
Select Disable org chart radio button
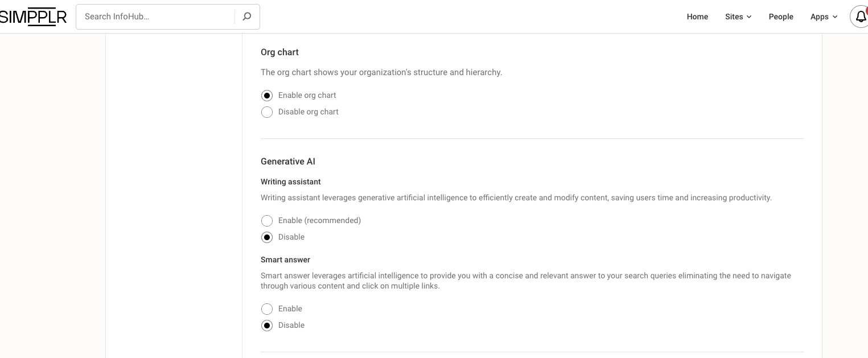(267, 112)
